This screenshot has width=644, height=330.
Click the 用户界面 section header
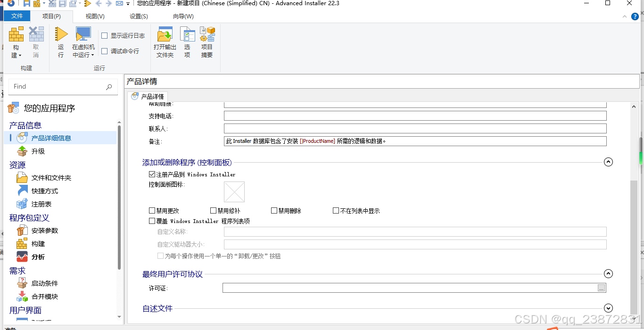(25, 310)
